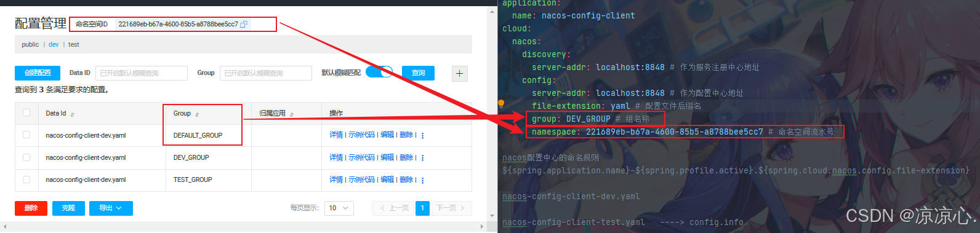Sort the Group column with its sort icon
Screen dimensions: 980x233
pos(197,114)
